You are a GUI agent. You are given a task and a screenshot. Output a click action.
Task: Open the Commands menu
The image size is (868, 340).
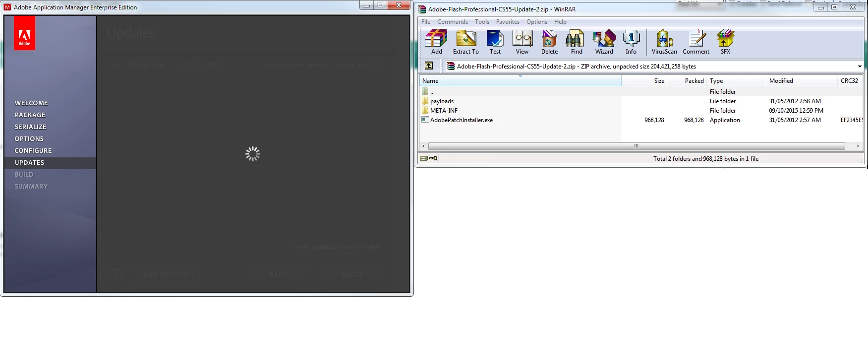coord(453,22)
